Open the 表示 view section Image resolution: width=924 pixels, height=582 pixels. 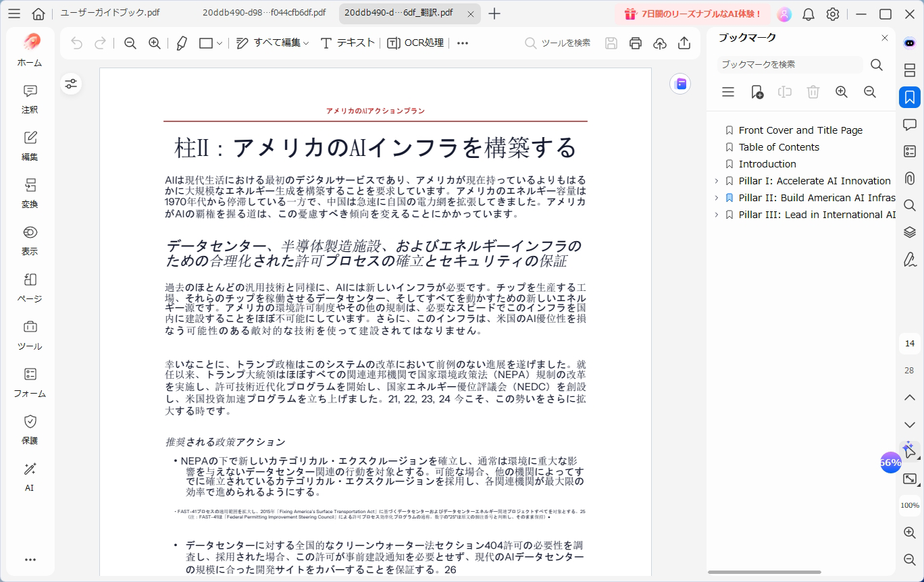[x=30, y=241]
